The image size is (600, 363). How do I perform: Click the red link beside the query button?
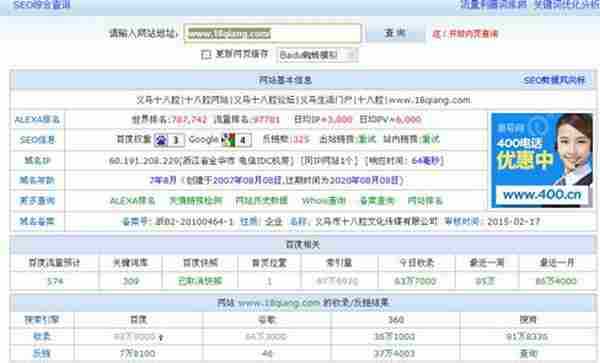pyautogui.click(x=465, y=34)
